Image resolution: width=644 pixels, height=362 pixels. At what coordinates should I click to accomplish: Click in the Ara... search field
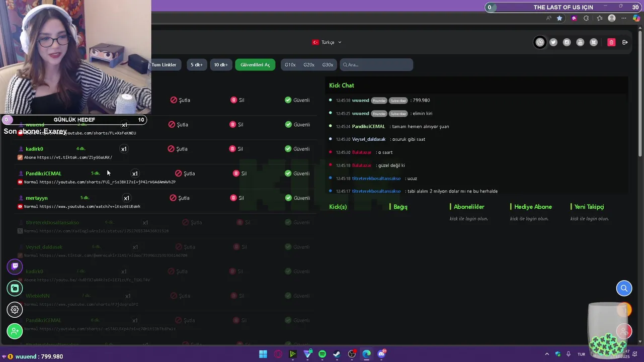pyautogui.click(x=376, y=65)
